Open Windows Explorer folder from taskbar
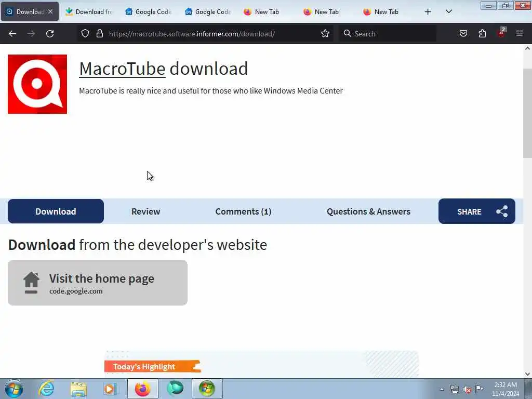 click(79, 389)
